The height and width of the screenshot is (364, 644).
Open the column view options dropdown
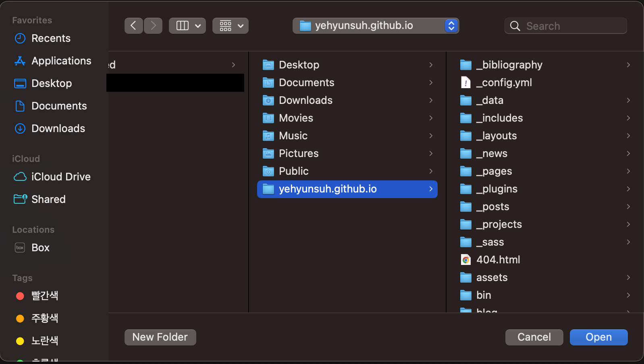point(187,26)
